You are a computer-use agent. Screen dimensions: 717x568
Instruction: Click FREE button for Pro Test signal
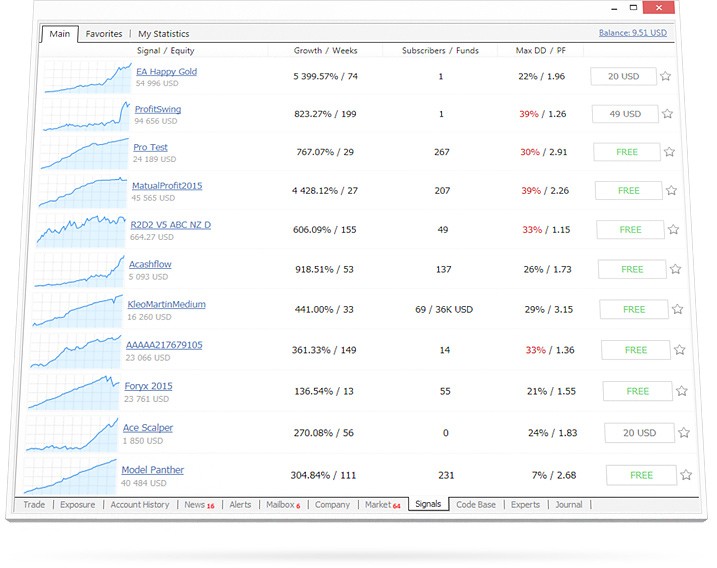click(x=627, y=152)
